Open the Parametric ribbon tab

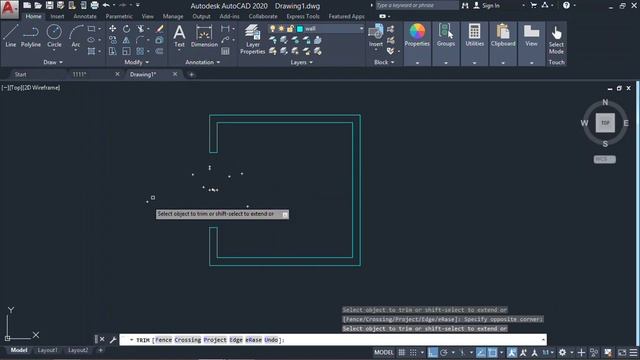coord(119,16)
